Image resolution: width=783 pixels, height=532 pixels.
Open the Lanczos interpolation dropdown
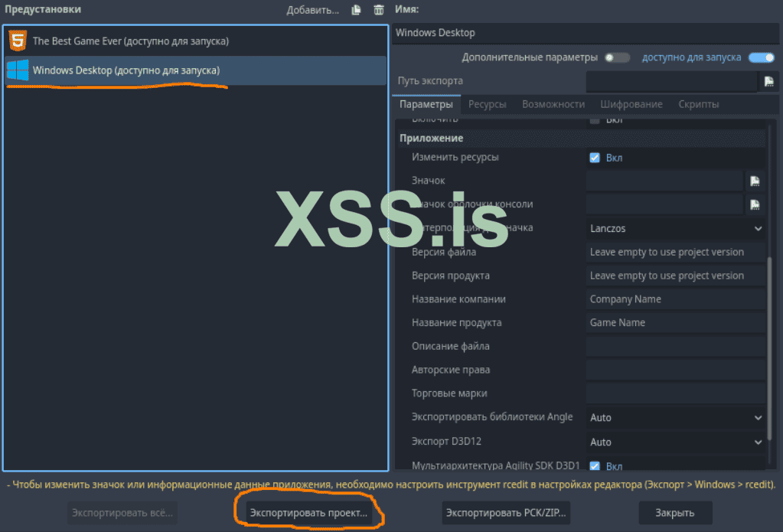point(676,228)
